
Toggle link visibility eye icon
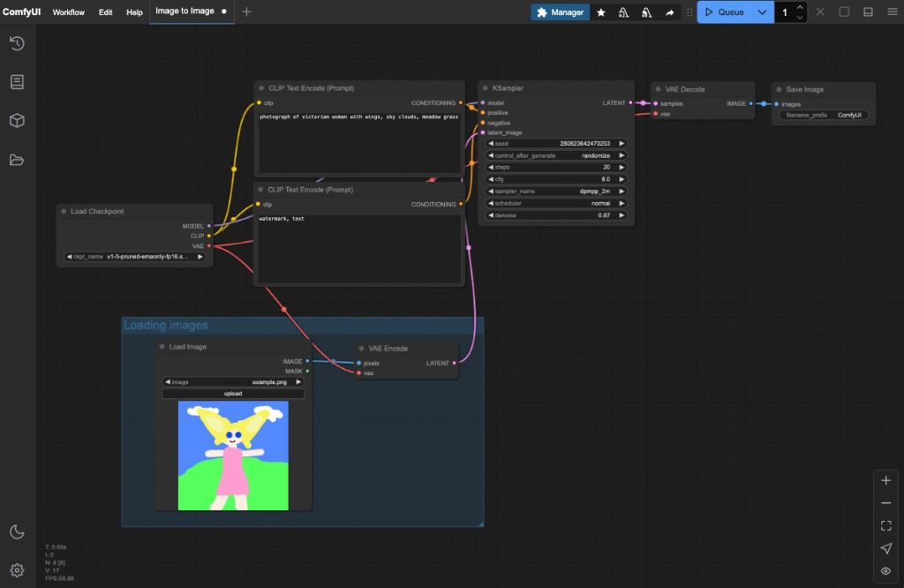(x=885, y=571)
